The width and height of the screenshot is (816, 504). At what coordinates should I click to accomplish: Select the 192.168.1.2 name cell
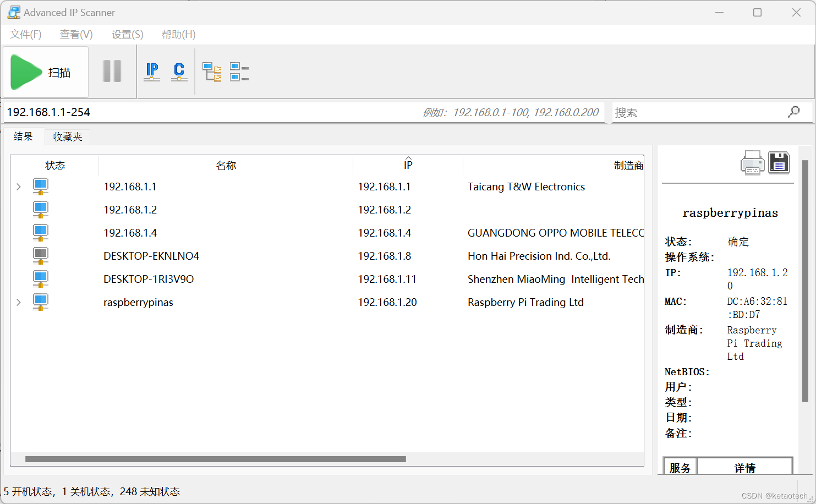[130, 210]
